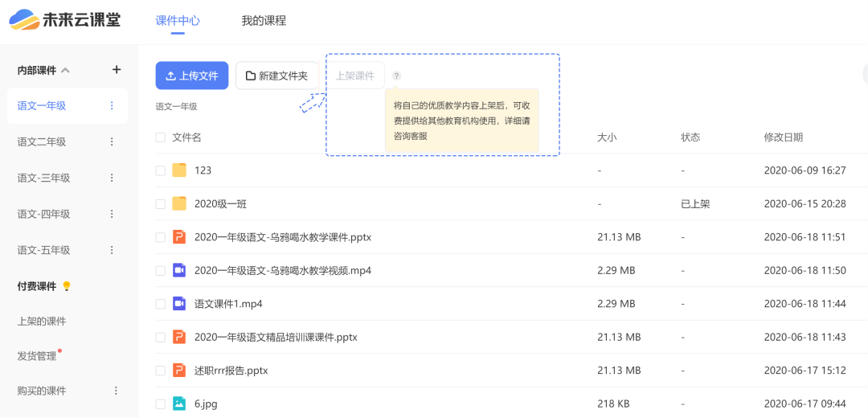The width and height of the screenshot is (868, 418).
Task: Open more options for 购买的课件
Action: (x=115, y=391)
